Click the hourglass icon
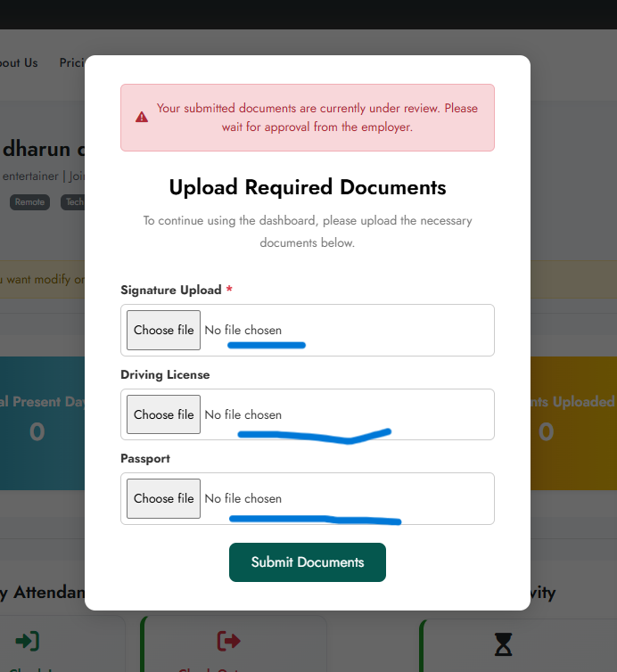The width and height of the screenshot is (617, 672). [x=504, y=643]
